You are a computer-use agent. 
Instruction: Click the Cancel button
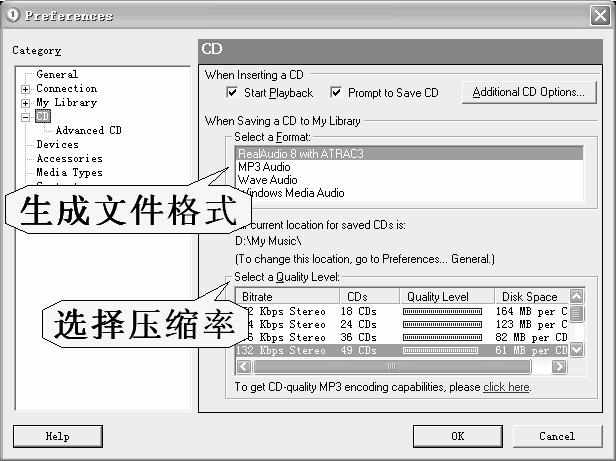pos(557,436)
